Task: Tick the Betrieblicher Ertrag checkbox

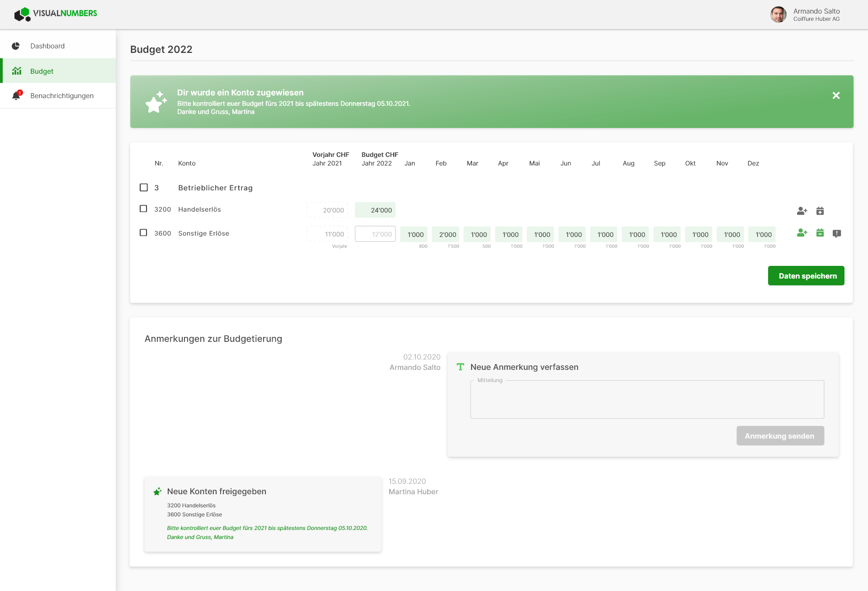Action: [144, 187]
